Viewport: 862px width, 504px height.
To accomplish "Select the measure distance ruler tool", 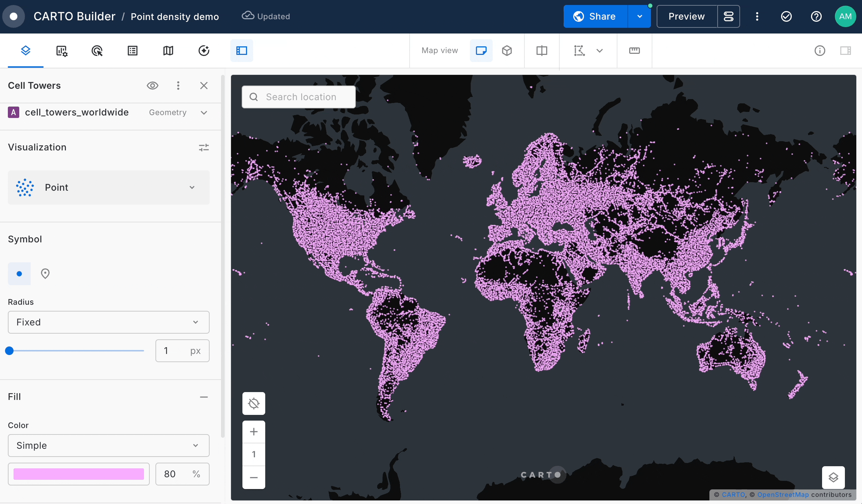I will [634, 51].
